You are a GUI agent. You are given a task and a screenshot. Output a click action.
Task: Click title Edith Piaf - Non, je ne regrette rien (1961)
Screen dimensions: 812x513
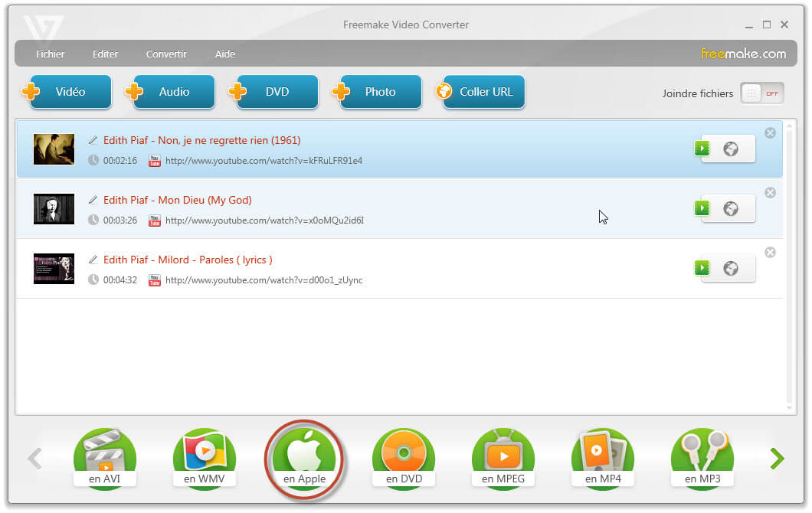(202, 140)
